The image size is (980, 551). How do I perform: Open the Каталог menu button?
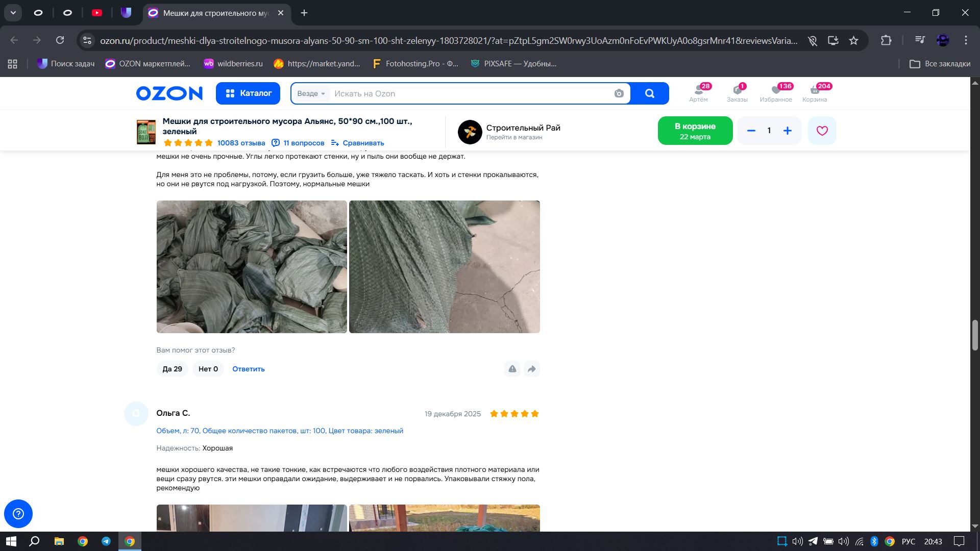click(248, 93)
